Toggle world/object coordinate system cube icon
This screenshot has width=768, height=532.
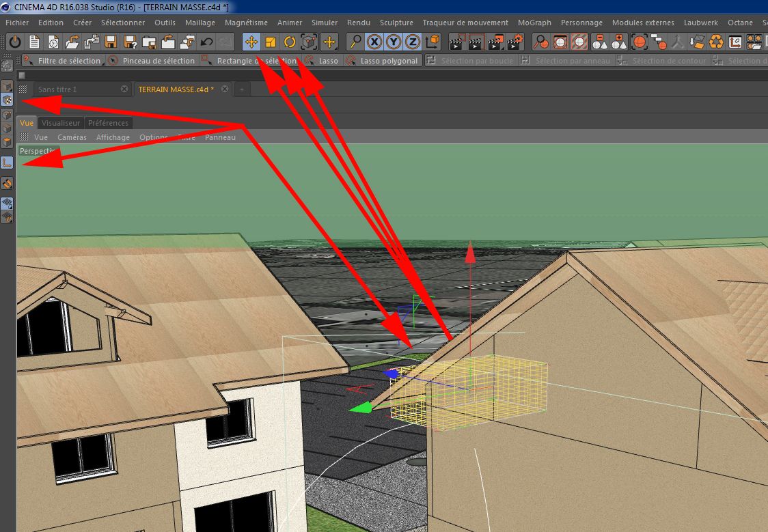[x=433, y=42]
